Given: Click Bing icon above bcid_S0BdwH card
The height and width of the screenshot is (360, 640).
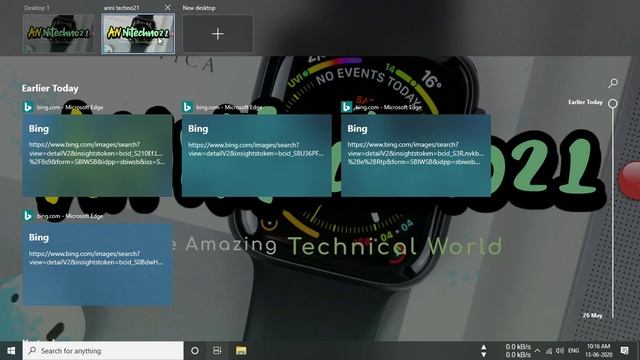Looking at the screenshot, I should click(28, 216).
